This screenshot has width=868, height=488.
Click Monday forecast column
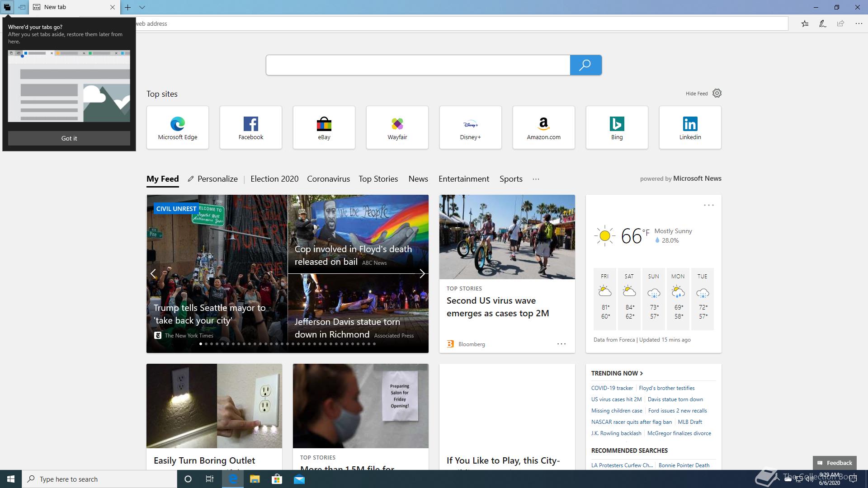pos(678,299)
